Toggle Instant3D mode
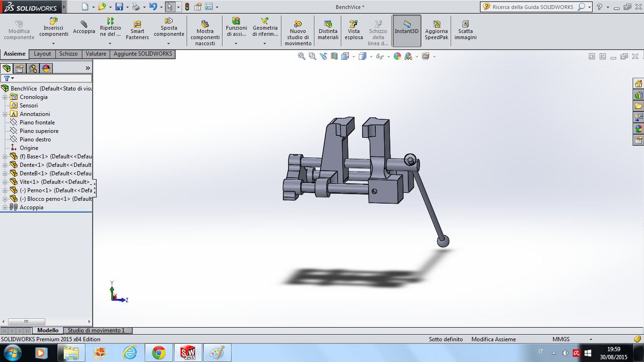This screenshot has height=362, width=644. pos(407,31)
